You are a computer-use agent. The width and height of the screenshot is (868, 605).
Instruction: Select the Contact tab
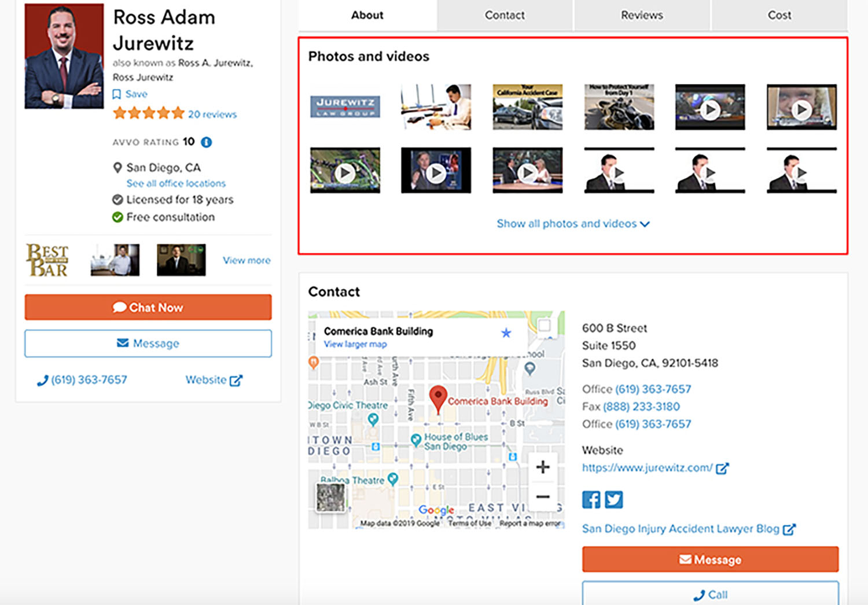coord(505,16)
